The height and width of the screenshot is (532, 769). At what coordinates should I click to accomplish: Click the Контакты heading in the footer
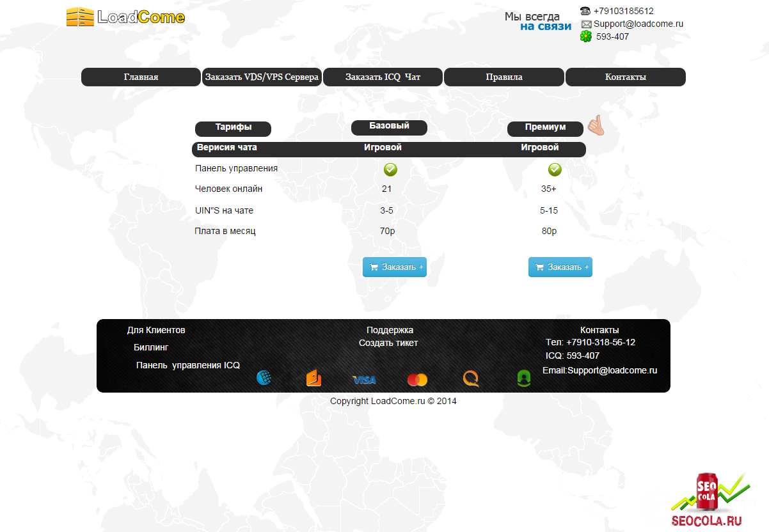[x=599, y=330]
